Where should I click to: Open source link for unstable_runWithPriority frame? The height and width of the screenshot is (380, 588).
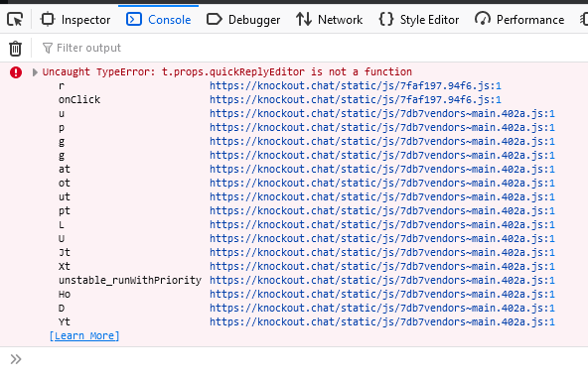click(x=382, y=280)
